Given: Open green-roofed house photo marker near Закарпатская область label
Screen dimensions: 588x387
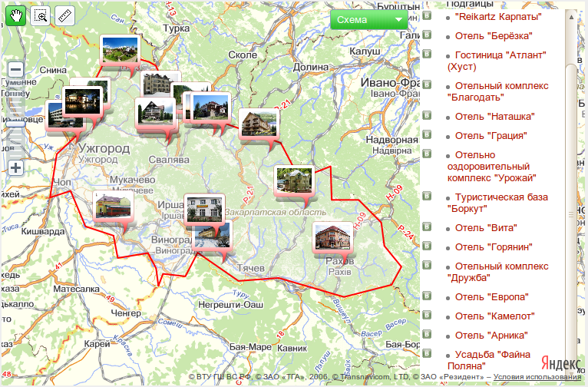Looking at the screenshot, I should (x=294, y=180).
